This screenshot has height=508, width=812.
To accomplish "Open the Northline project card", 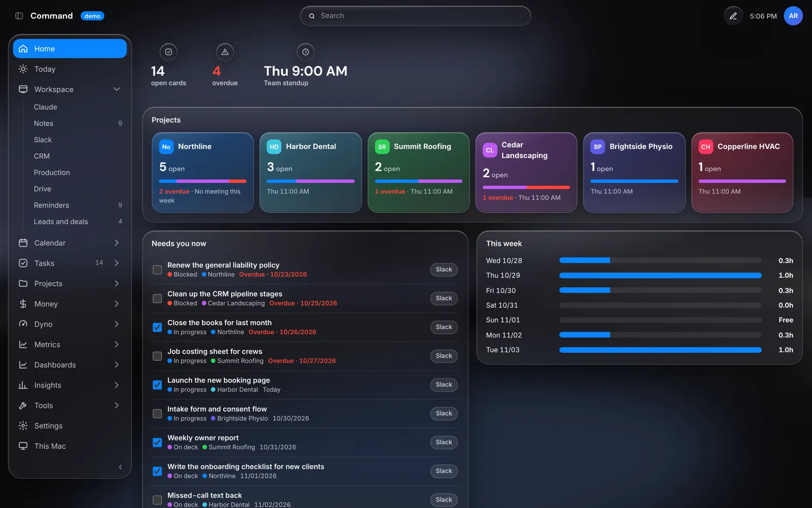I will click(x=202, y=173).
